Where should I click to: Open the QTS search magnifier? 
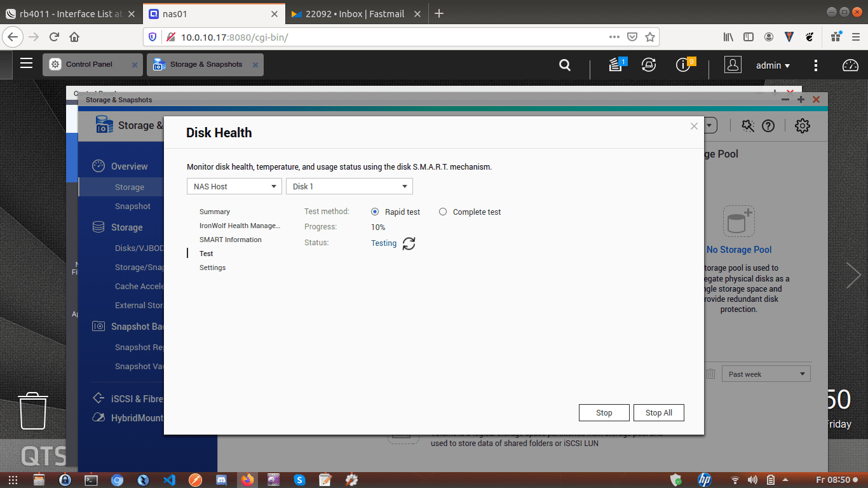[x=564, y=65]
